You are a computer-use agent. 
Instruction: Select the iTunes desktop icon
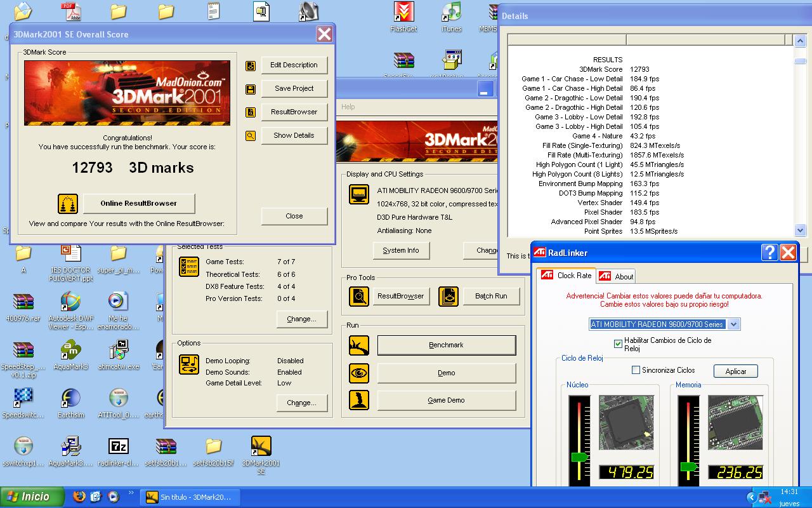point(451,17)
